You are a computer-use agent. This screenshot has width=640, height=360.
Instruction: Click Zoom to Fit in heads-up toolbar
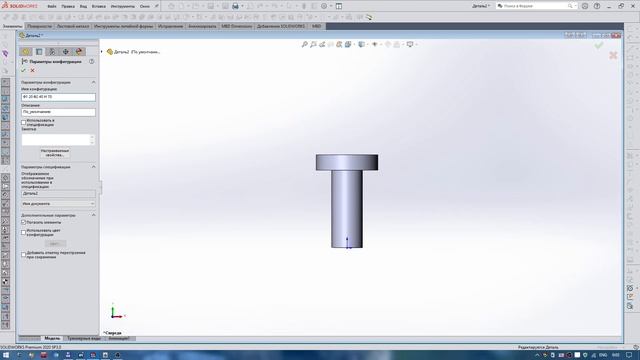[304, 44]
